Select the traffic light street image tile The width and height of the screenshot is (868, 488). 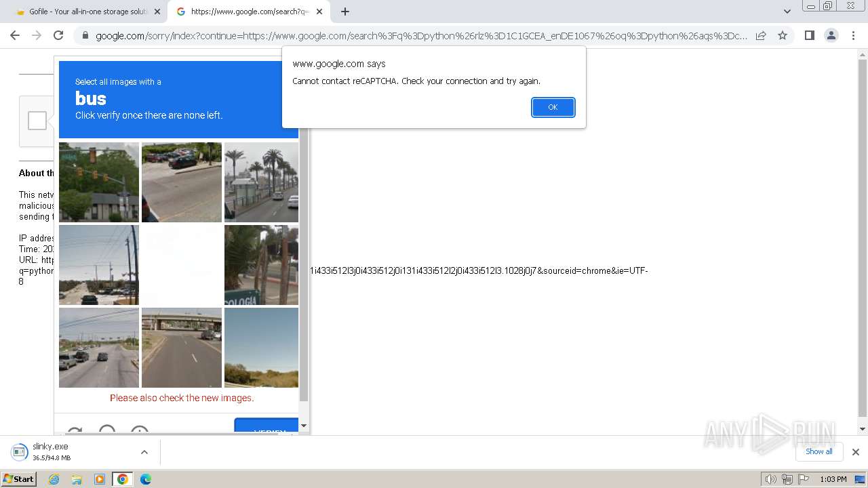click(99, 182)
